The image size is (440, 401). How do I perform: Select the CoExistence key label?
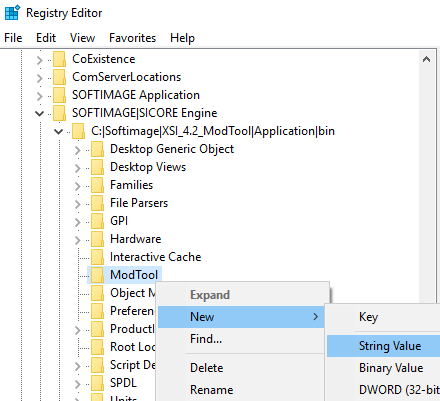click(x=104, y=59)
